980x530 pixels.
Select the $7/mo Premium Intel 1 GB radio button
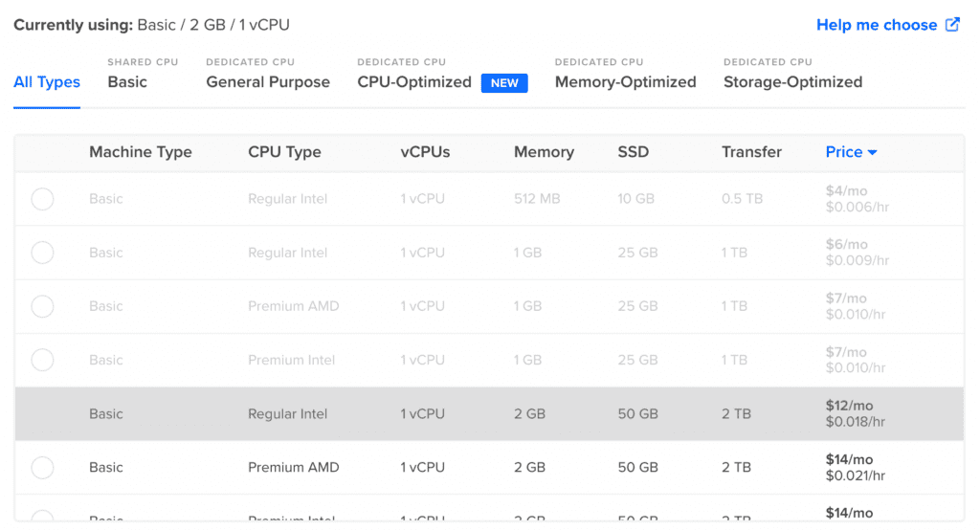[42, 360]
